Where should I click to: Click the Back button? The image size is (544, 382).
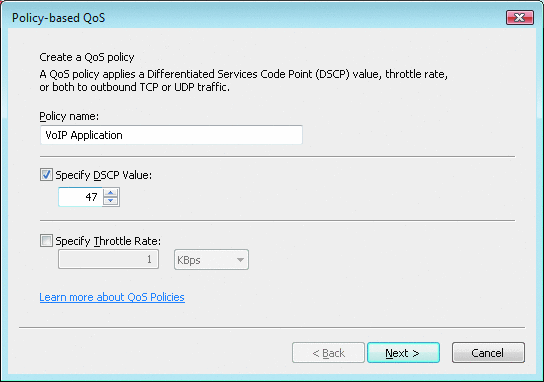click(x=328, y=353)
